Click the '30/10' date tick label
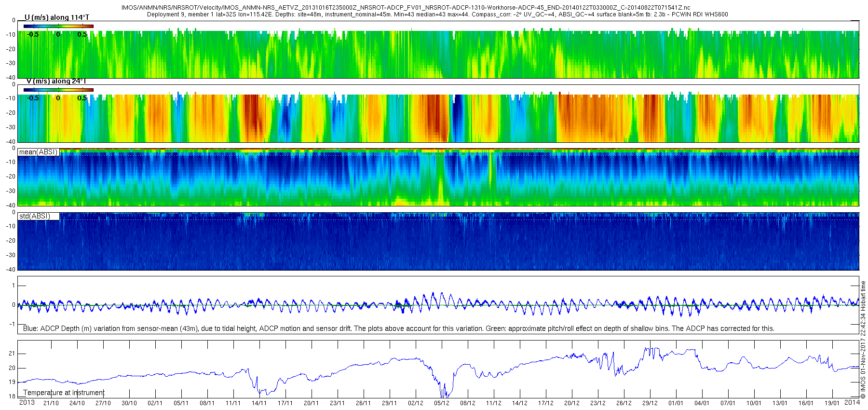This screenshot has height=410, width=868. (x=129, y=403)
